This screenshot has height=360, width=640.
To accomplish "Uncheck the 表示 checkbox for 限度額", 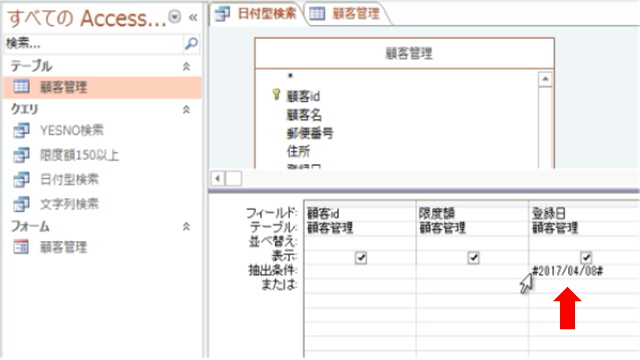I will (473, 258).
